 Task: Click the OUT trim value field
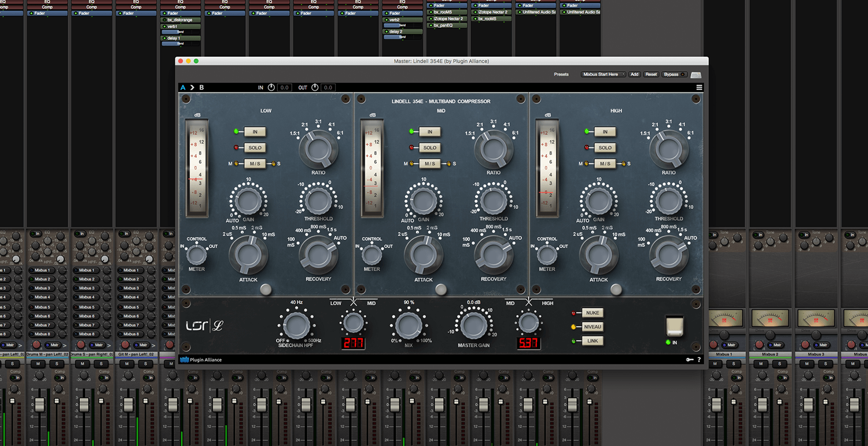328,87
